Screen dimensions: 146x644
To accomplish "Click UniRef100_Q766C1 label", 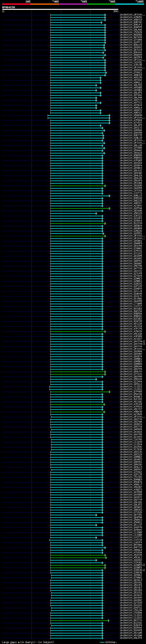I will click(x=131, y=72).
